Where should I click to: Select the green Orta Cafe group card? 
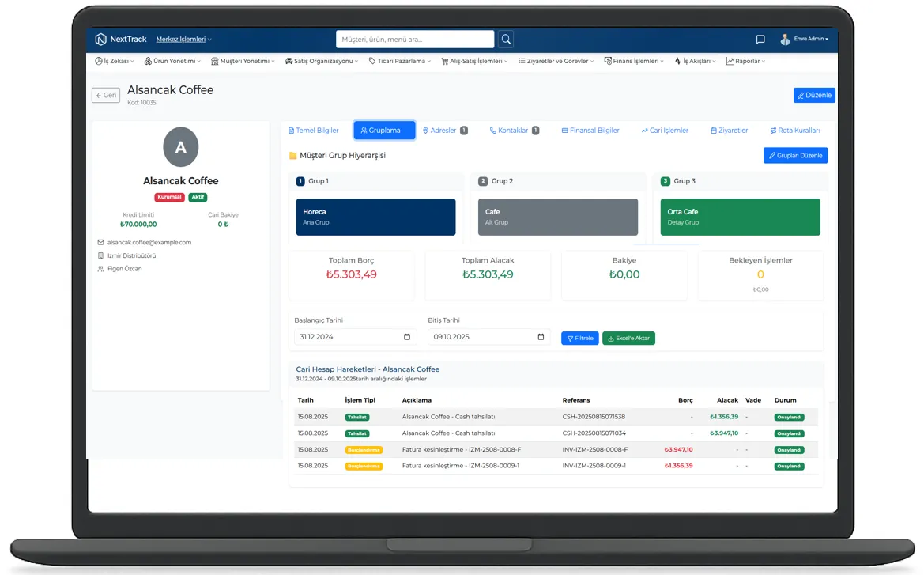(x=740, y=217)
